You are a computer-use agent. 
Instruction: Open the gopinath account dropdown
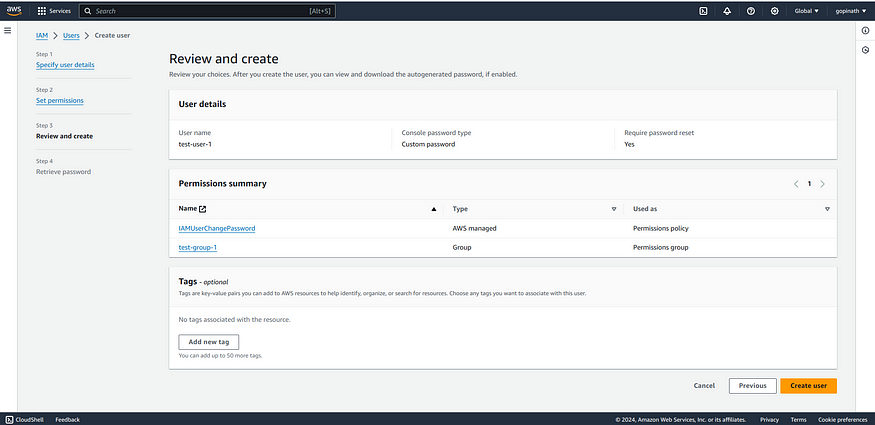pyautogui.click(x=851, y=11)
